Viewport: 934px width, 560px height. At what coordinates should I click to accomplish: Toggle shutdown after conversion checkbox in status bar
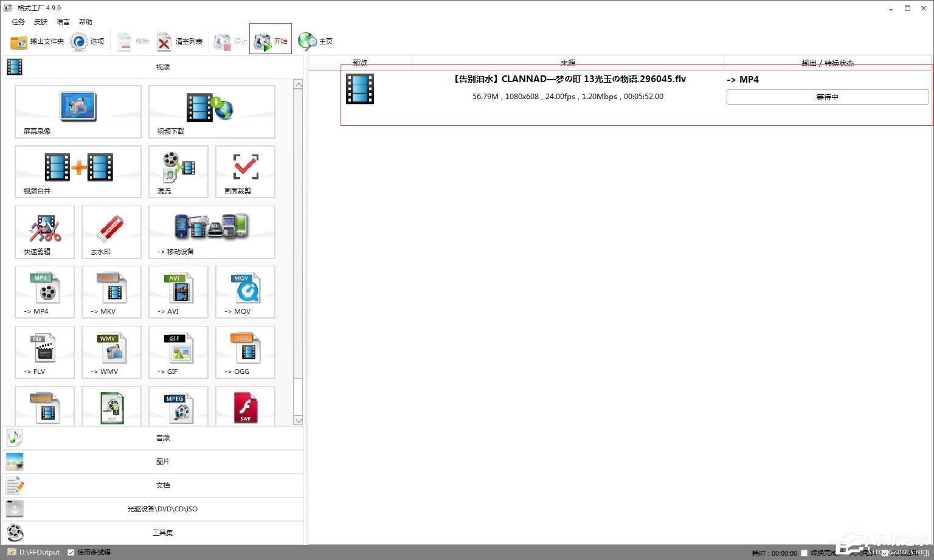[x=804, y=553]
